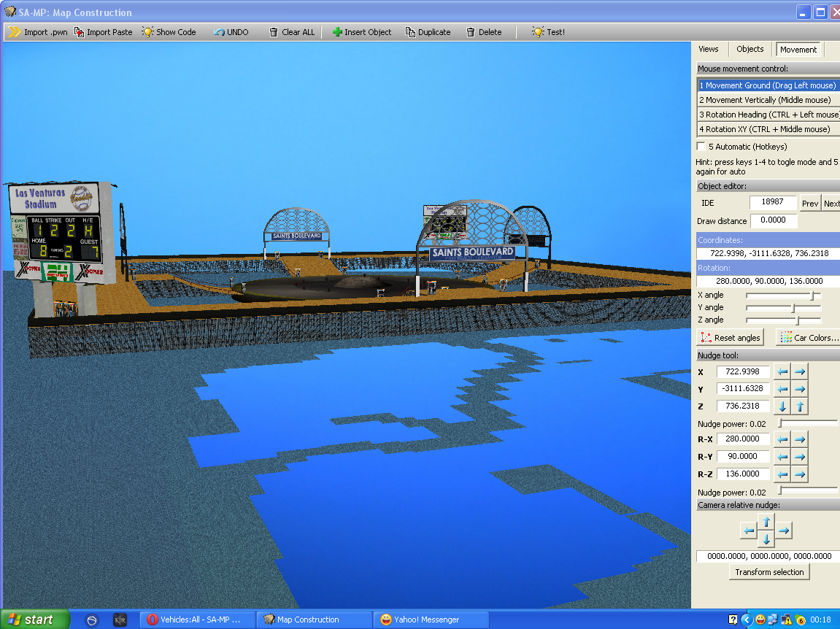Increase R-X rotation with right arrow

click(x=800, y=439)
